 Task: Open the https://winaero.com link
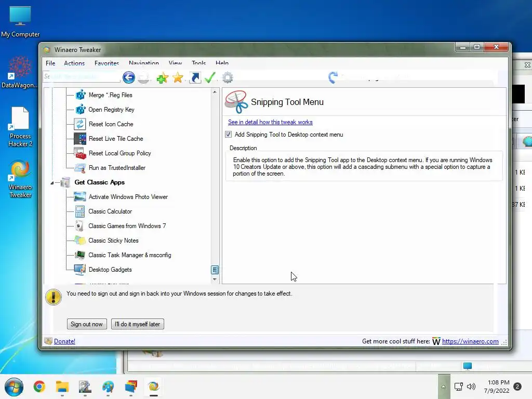(x=470, y=341)
